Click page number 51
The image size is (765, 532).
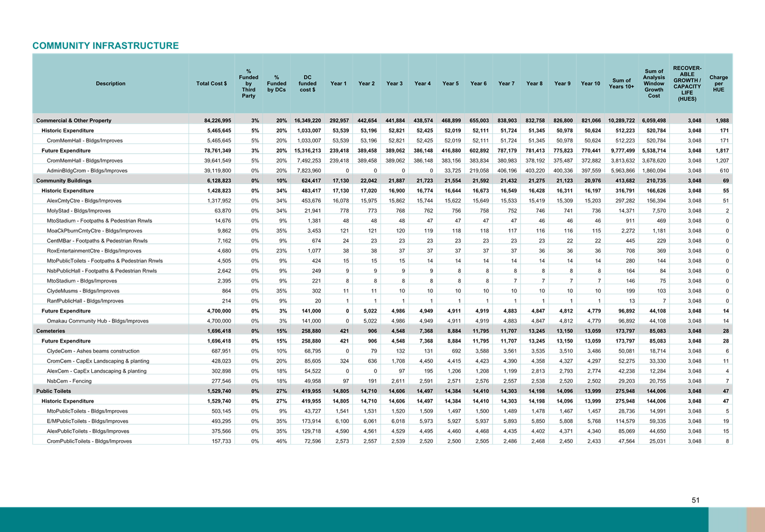[695, 500]
